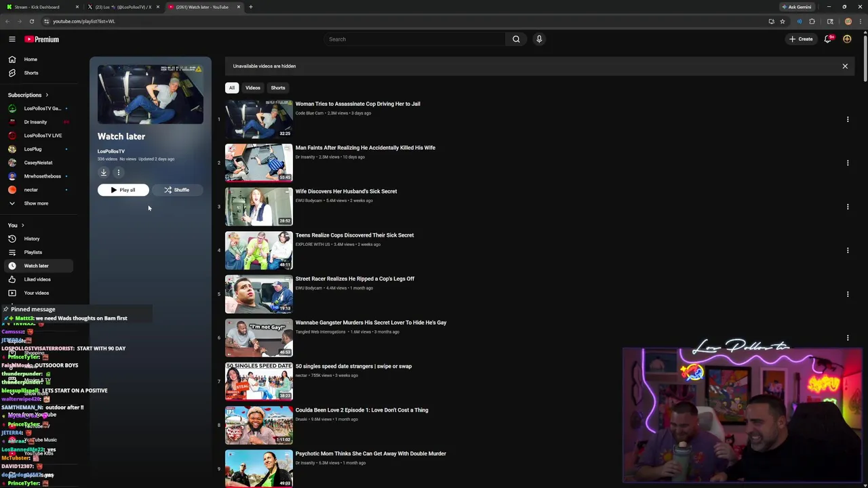Click the YouTube address bar URL

tap(84, 21)
